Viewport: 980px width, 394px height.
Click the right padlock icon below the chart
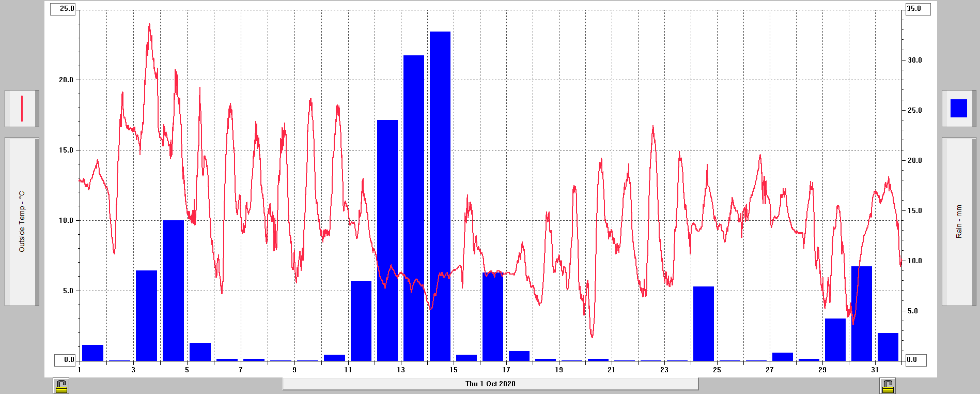(x=888, y=386)
